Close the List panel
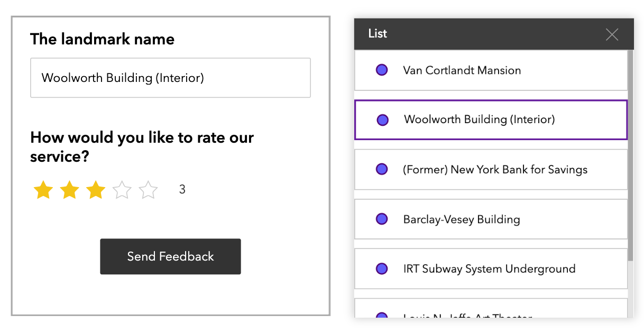 click(612, 34)
